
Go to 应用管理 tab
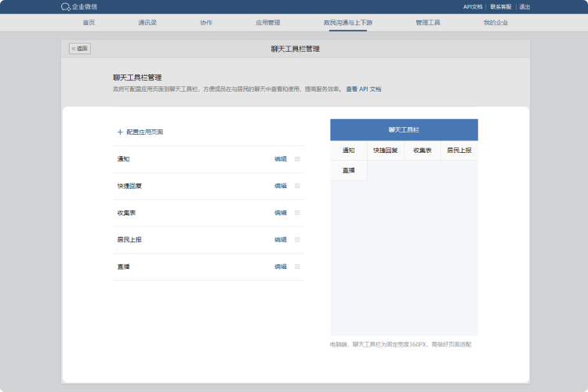pyautogui.click(x=268, y=23)
